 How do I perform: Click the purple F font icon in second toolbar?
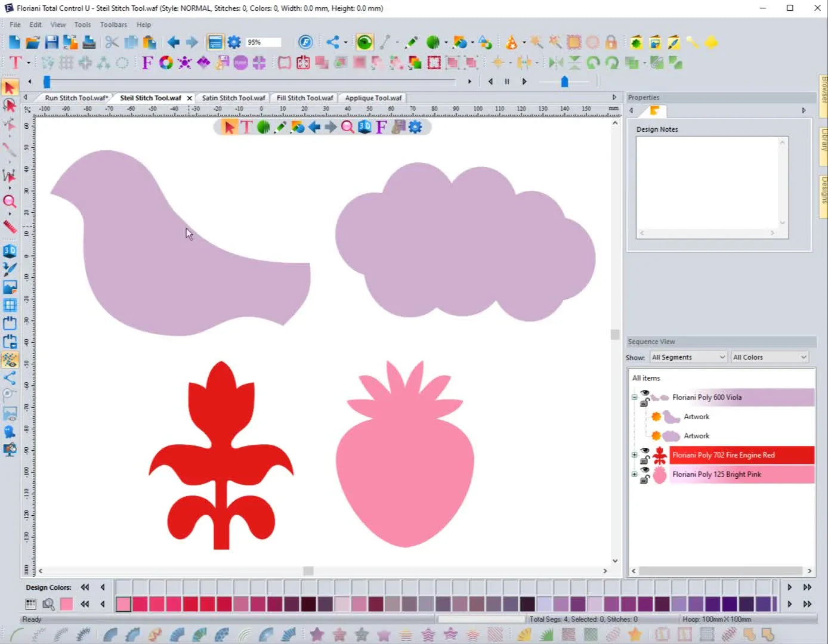pos(147,63)
